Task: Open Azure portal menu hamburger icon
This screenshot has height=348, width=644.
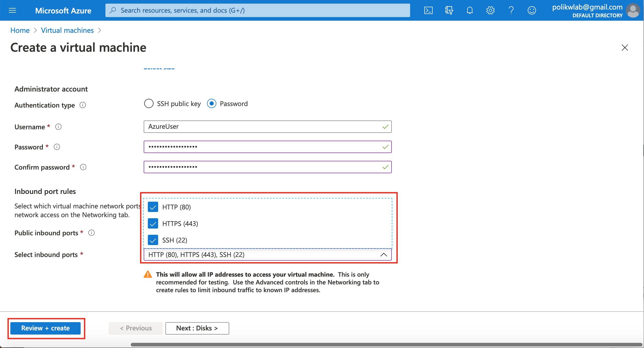Action: coord(12,10)
